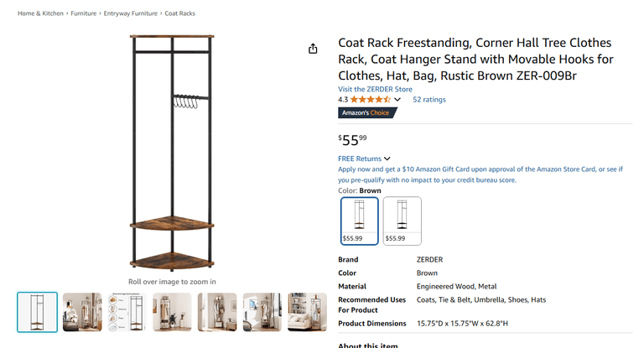Expand the ratings breakdown chevron
644x348 pixels.
click(397, 100)
